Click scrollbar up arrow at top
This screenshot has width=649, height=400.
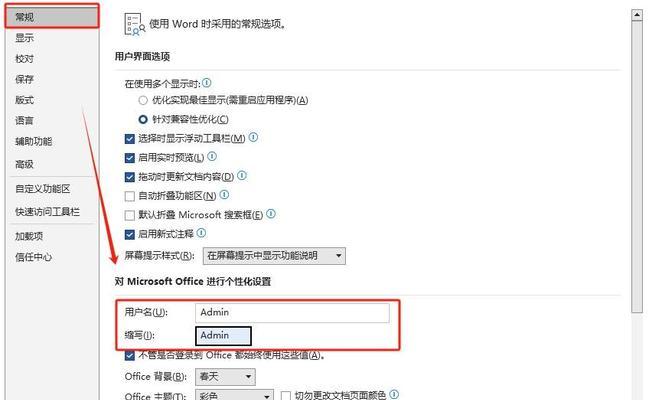point(637,15)
